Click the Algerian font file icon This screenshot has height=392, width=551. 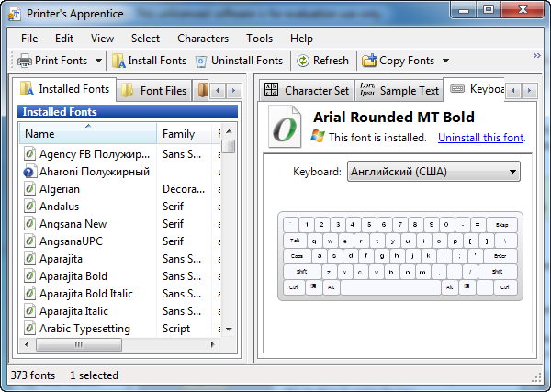29,189
